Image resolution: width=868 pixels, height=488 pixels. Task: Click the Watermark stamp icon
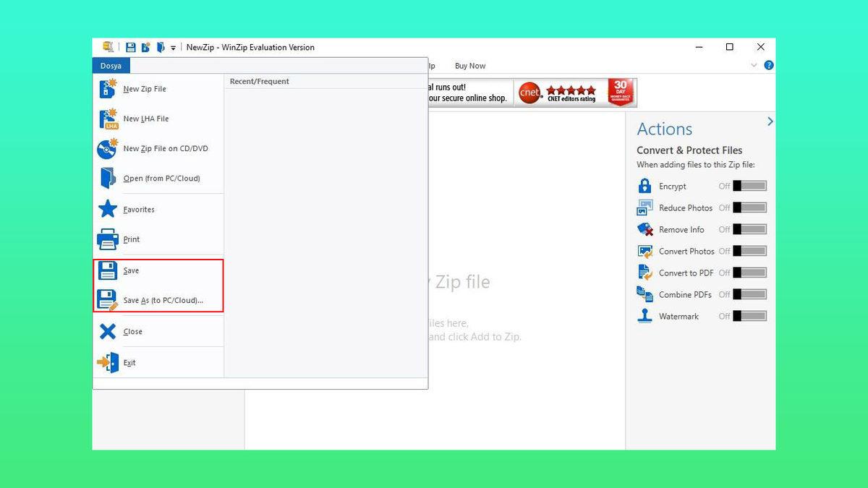644,316
